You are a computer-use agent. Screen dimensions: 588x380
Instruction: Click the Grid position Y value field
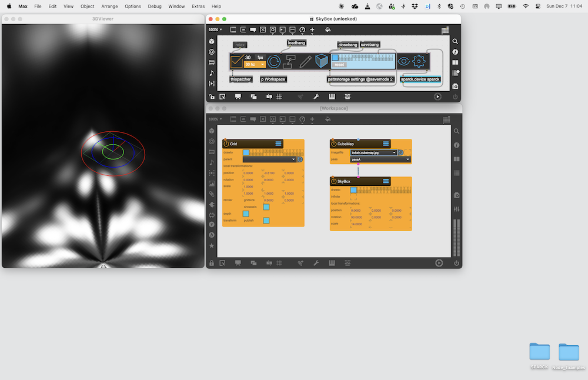270,173
